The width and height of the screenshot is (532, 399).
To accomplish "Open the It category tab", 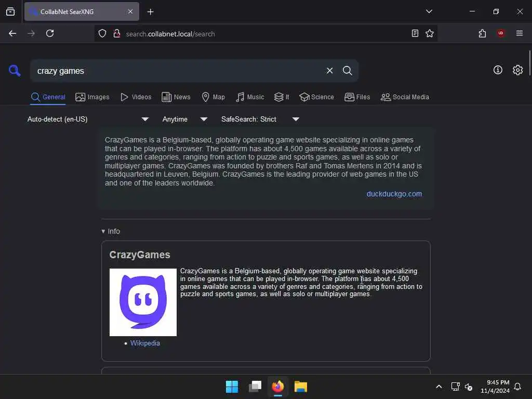I will (281, 97).
